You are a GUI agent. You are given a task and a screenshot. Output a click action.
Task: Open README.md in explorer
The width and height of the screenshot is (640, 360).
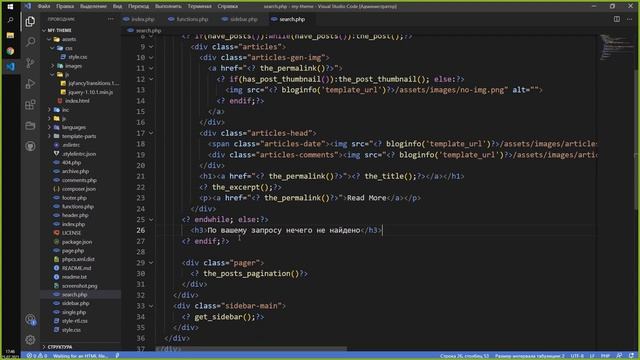click(x=76, y=268)
